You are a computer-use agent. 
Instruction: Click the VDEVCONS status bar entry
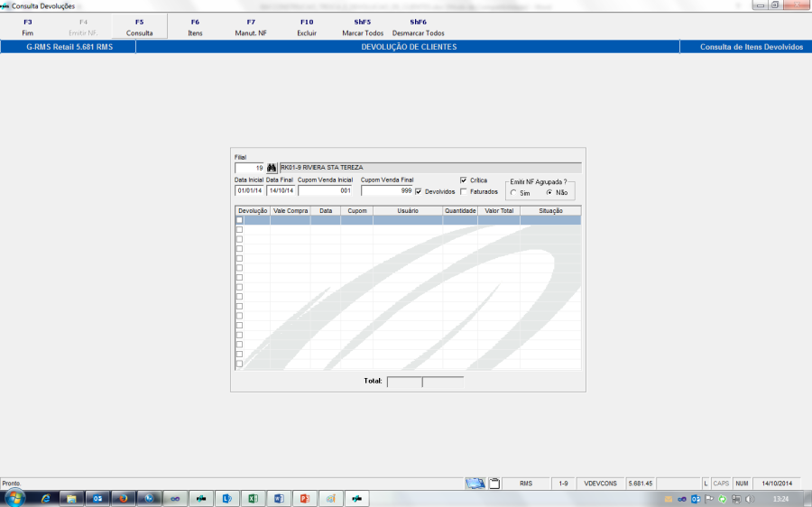600,484
